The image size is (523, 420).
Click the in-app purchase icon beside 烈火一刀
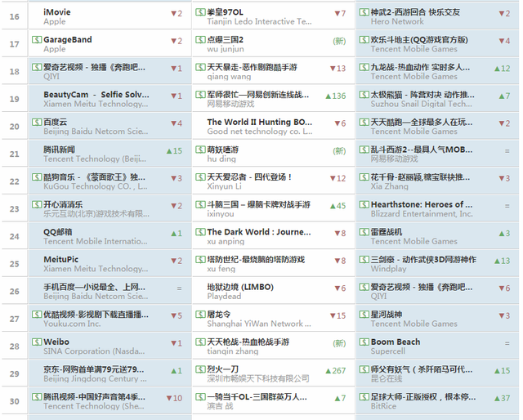pos(200,369)
